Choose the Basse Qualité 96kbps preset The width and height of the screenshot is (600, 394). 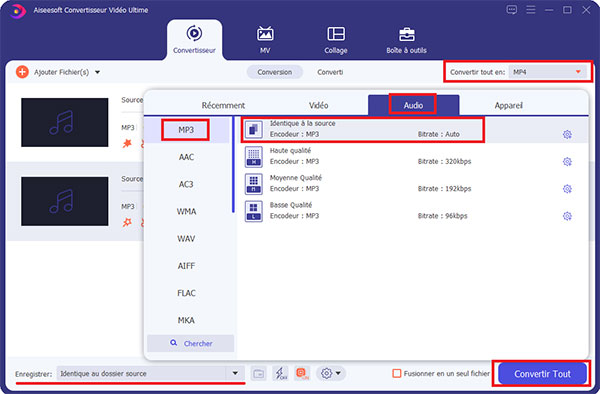[x=412, y=211]
